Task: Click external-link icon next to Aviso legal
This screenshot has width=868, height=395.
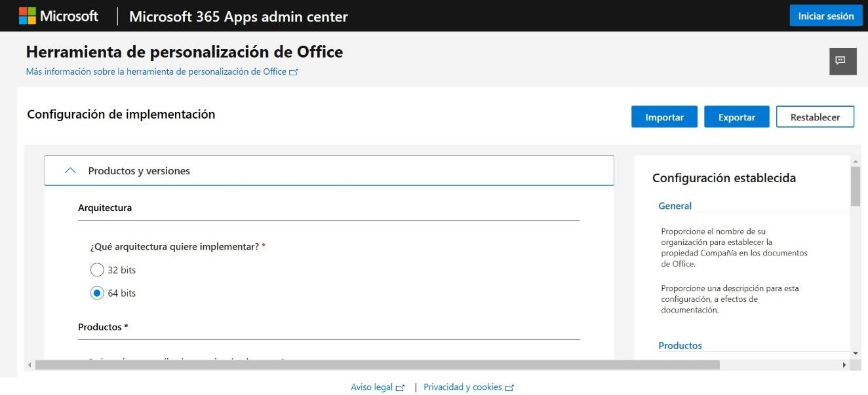Action: [401, 388]
